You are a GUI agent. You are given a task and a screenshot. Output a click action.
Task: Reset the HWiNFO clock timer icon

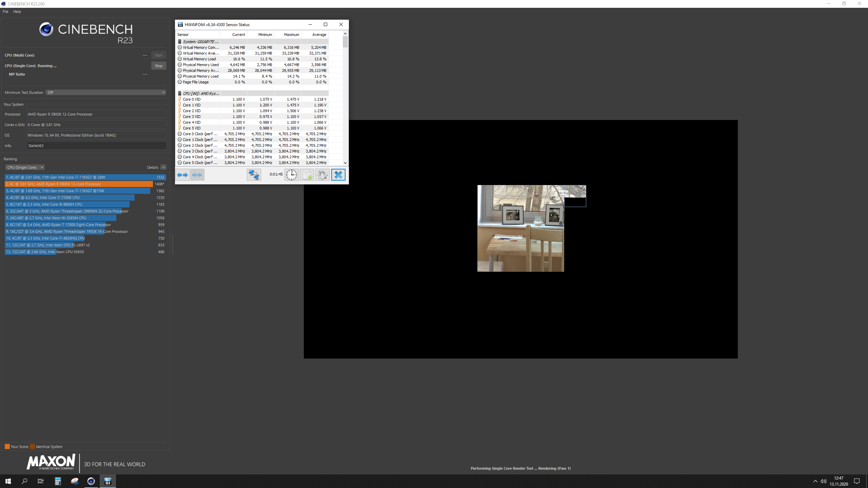[292, 175]
